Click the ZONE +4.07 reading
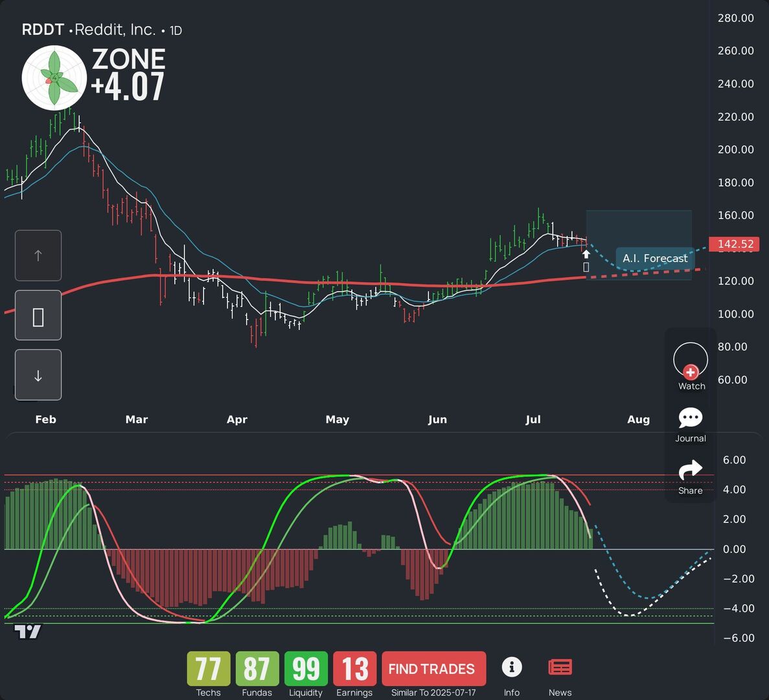 (128, 74)
